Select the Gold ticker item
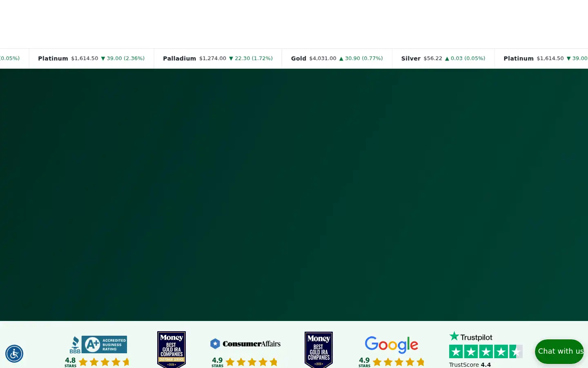This screenshot has width=588, height=368. click(x=337, y=58)
